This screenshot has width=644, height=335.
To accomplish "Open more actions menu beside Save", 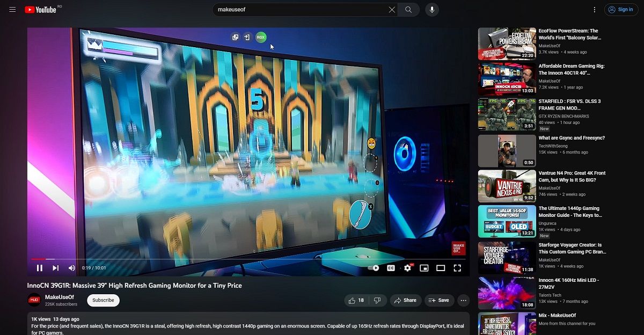I will point(464,300).
